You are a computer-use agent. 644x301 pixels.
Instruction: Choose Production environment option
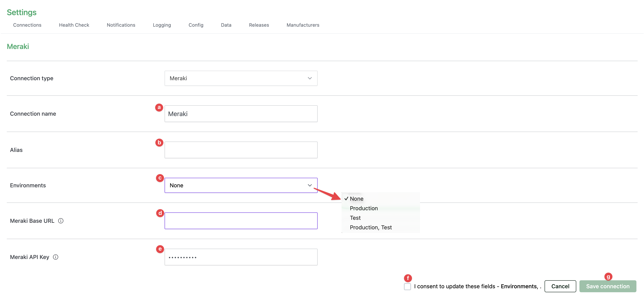click(x=364, y=208)
